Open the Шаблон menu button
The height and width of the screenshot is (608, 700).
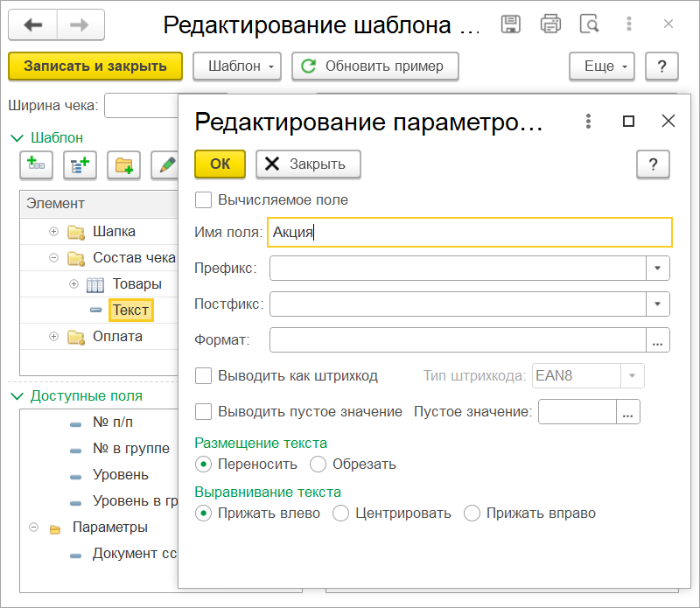(x=236, y=66)
